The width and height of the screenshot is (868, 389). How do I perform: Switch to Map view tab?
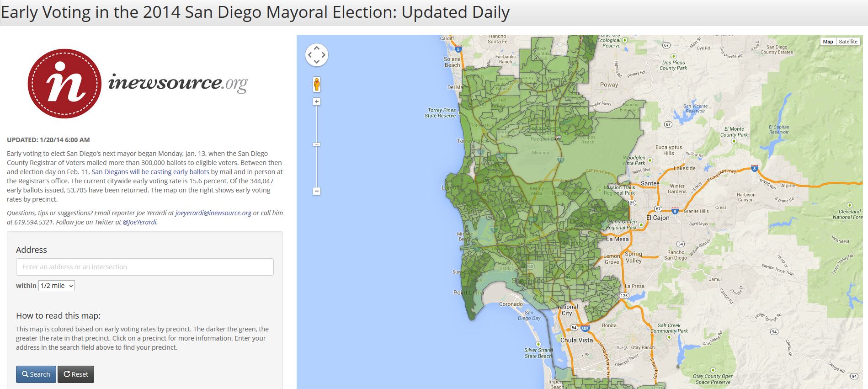[x=828, y=42]
